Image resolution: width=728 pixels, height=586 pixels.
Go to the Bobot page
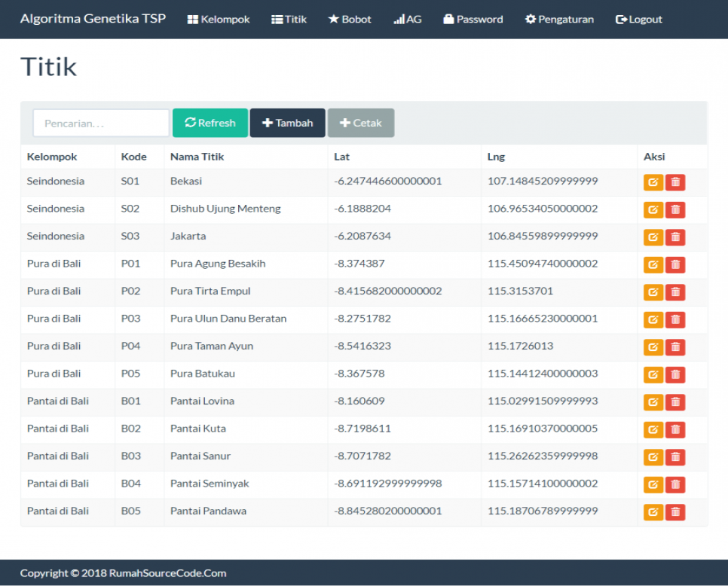[x=350, y=20]
